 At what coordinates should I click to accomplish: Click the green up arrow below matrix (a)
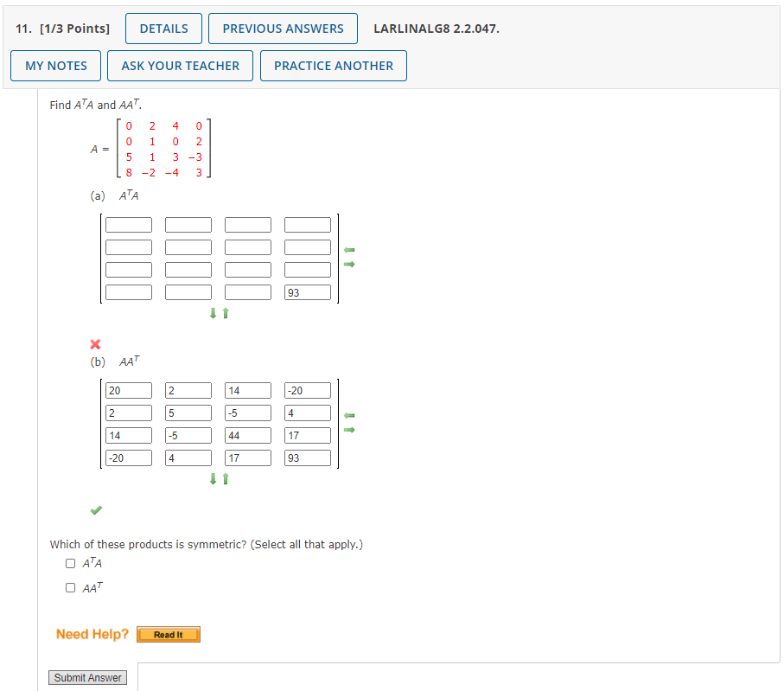[225, 313]
